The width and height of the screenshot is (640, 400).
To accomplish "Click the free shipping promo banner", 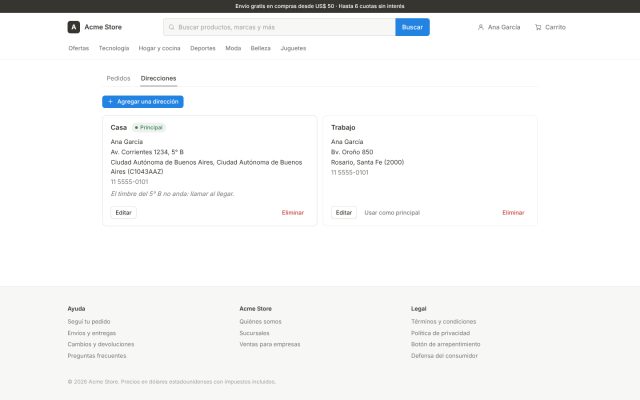I will click(320, 6).
